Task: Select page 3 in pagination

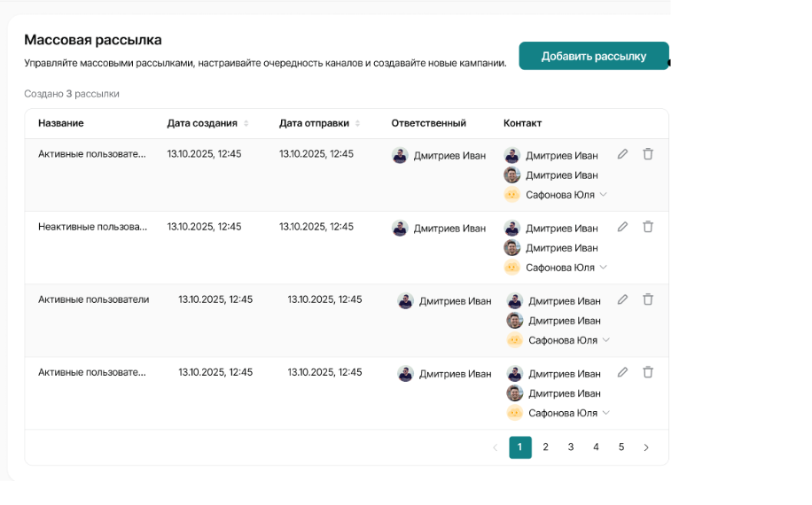Action: [571, 447]
